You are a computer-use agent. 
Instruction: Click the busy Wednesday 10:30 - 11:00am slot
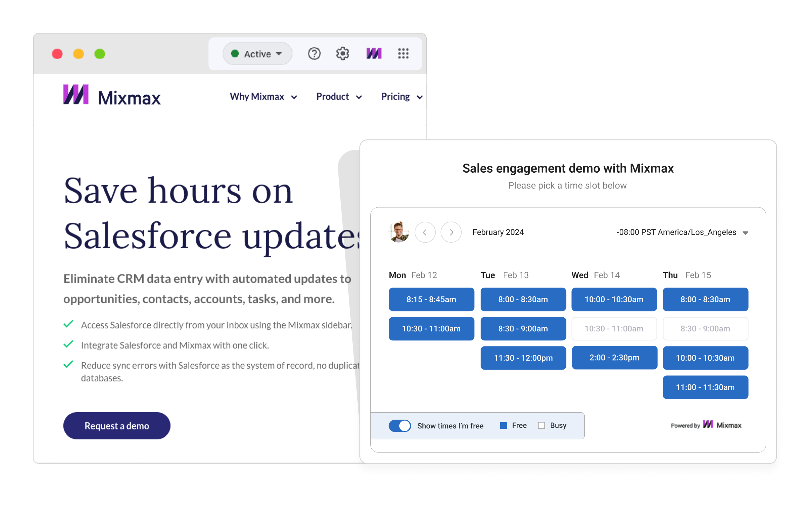tap(614, 329)
